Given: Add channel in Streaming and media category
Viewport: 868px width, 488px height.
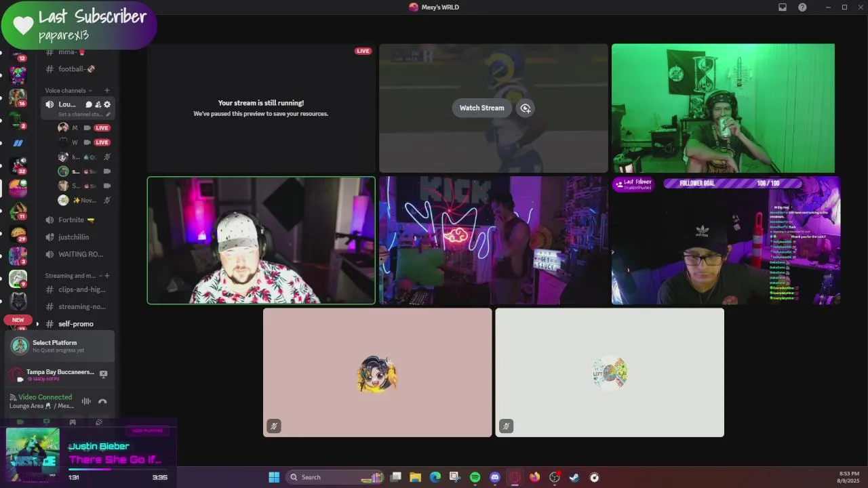Looking at the screenshot, I should (x=107, y=276).
